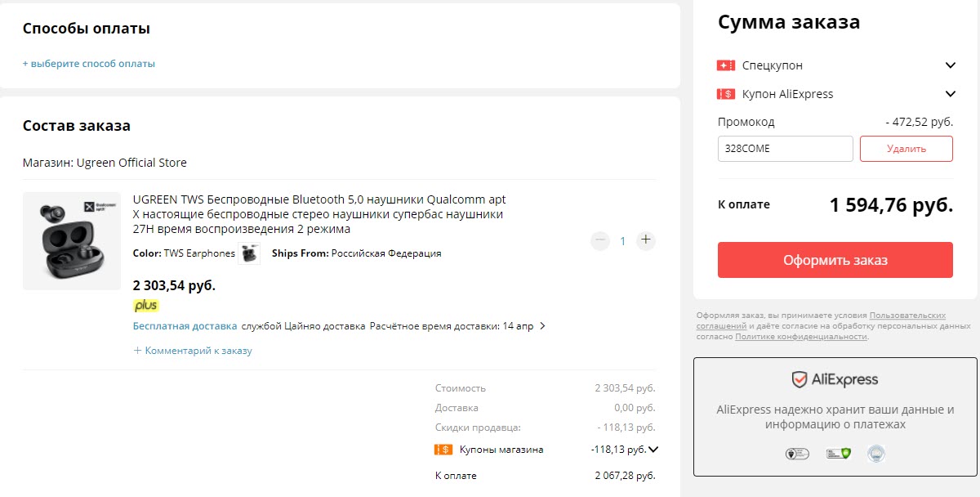Expand the Спецкупон section
The width and height of the screenshot is (980, 497).
coord(950,65)
